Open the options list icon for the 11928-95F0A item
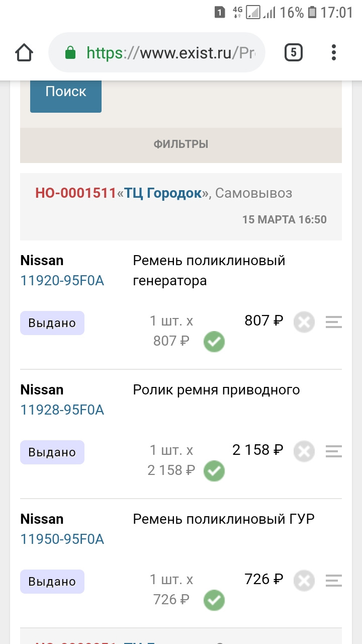Viewport: 362px width, 644px height. (x=333, y=451)
